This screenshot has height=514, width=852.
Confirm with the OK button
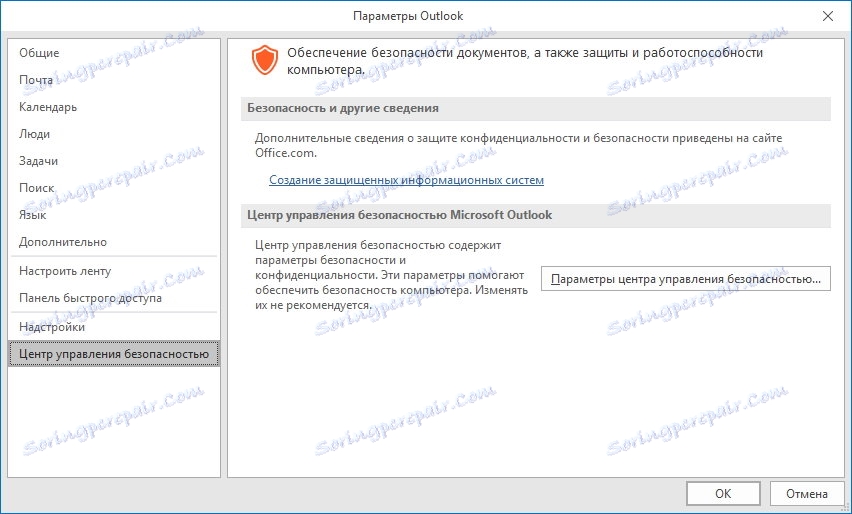pyautogui.click(x=723, y=494)
